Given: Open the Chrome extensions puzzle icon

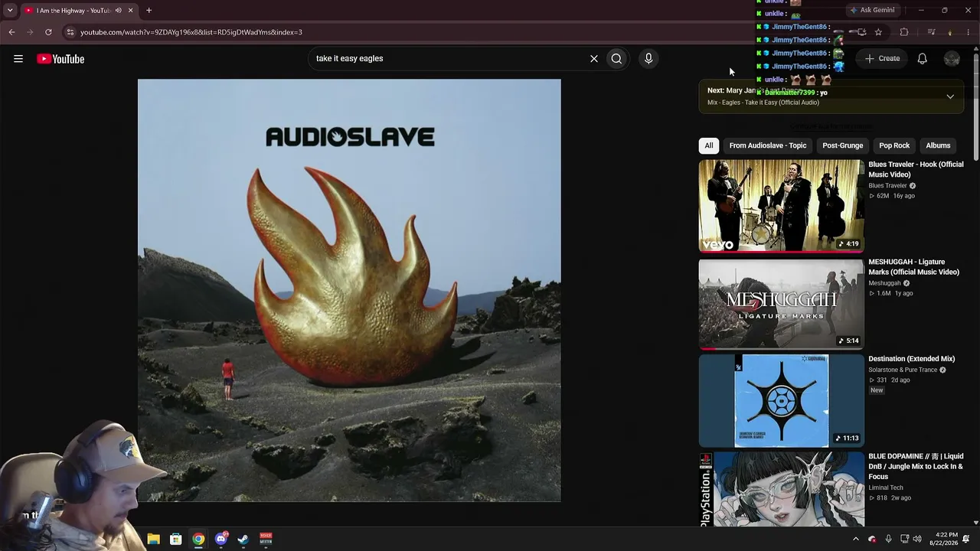Looking at the screenshot, I should [x=904, y=32].
